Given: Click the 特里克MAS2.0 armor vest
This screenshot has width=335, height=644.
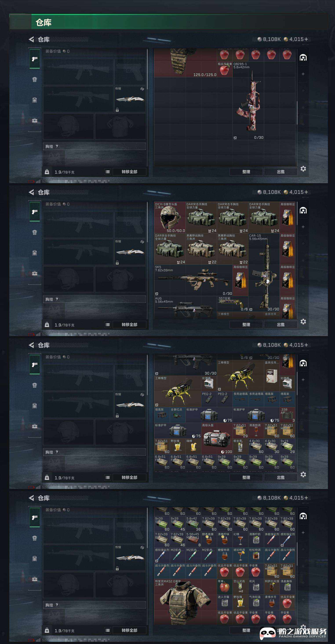Looking at the screenshot, I should click(185, 602).
